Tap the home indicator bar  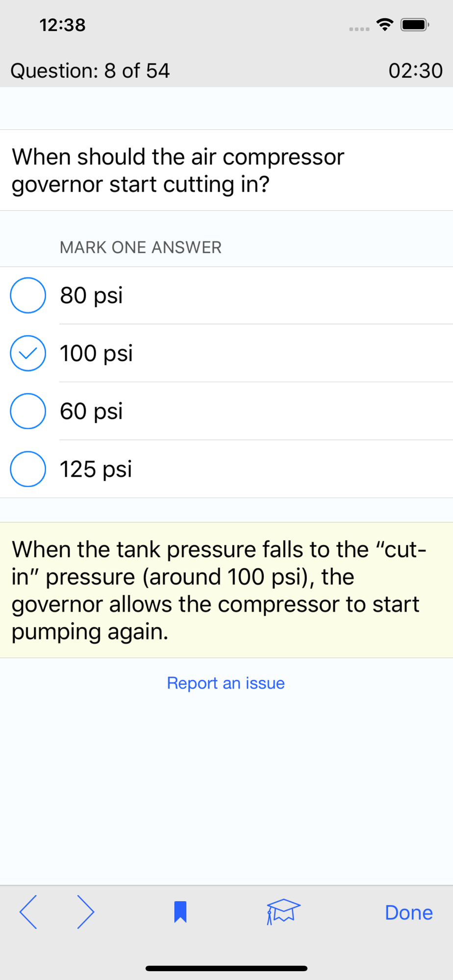tap(226, 968)
